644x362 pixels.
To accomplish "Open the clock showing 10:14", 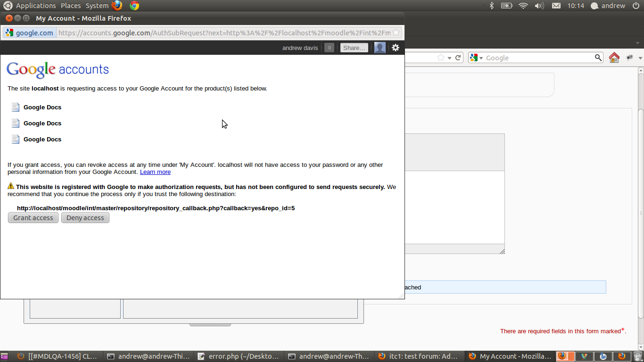I will point(576,6).
